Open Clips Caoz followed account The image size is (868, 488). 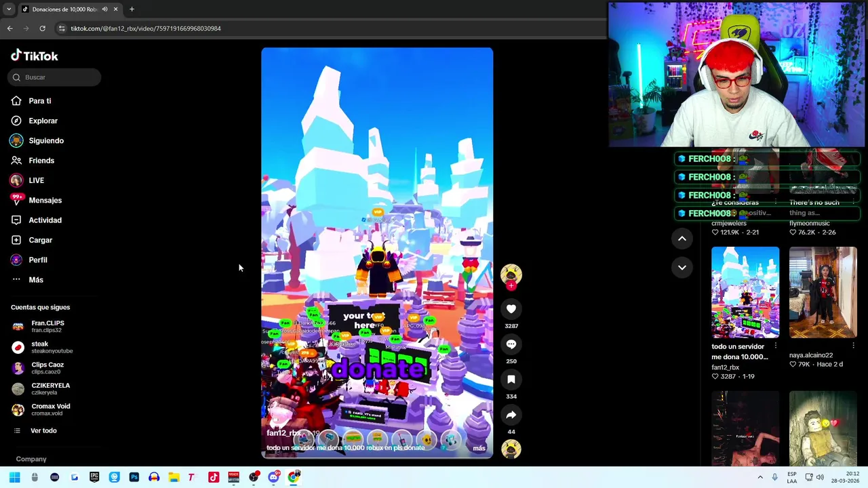click(47, 368)
